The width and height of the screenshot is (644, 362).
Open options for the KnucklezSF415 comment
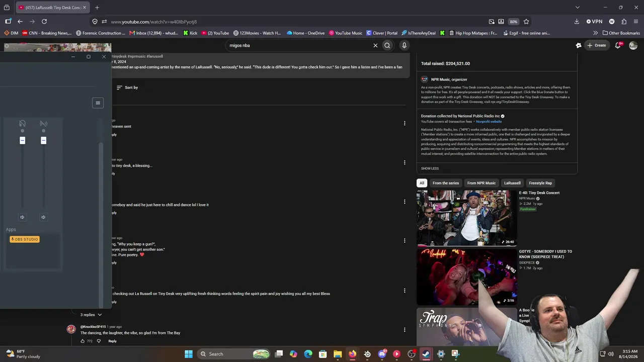click(x=405, y=330)
